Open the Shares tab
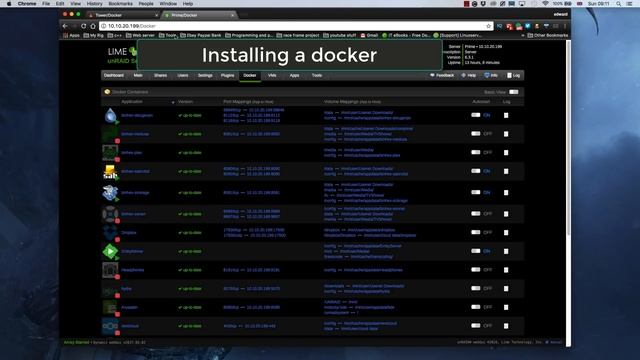 (160, 76)
